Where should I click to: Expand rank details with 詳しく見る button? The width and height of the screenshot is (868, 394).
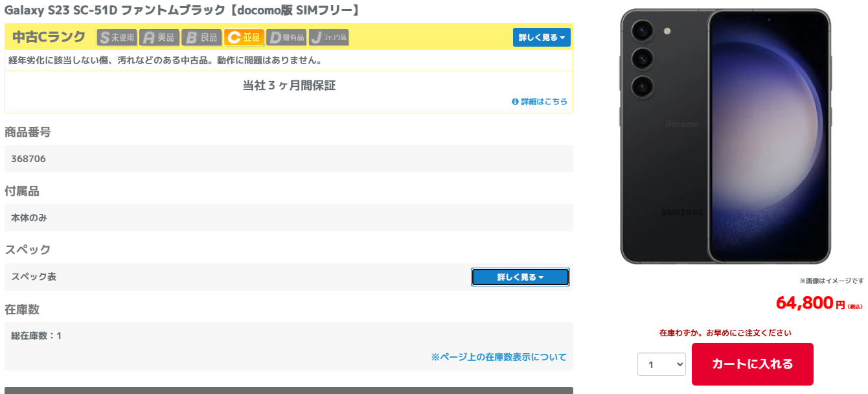tap(542, 37)
